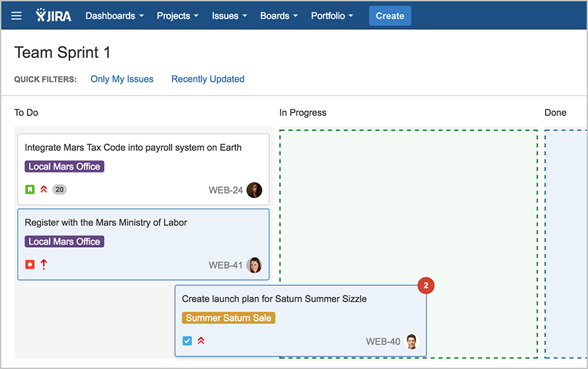Click the blue task checkbox icon on WEB-40
The image size is (588, 369).
[187, 341]
